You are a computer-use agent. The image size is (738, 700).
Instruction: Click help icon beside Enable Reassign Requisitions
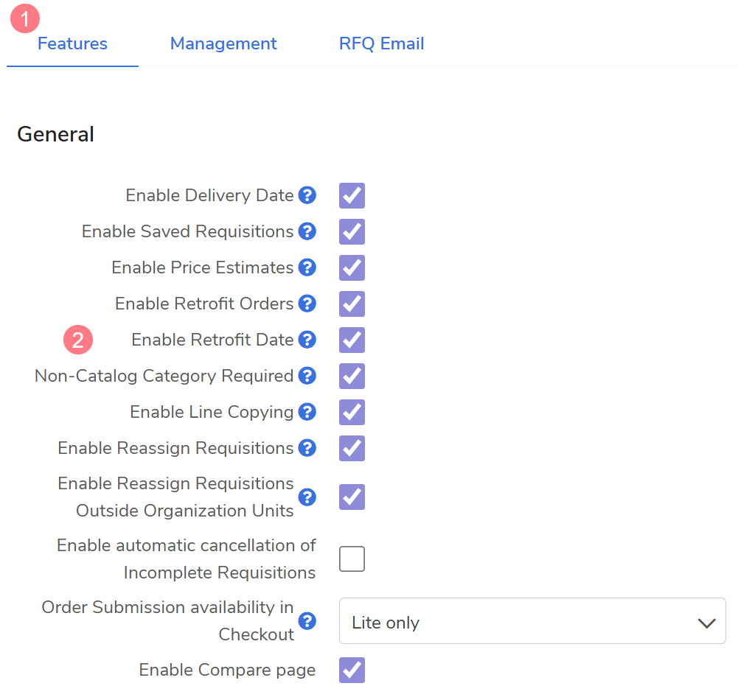tap(307, 449)
